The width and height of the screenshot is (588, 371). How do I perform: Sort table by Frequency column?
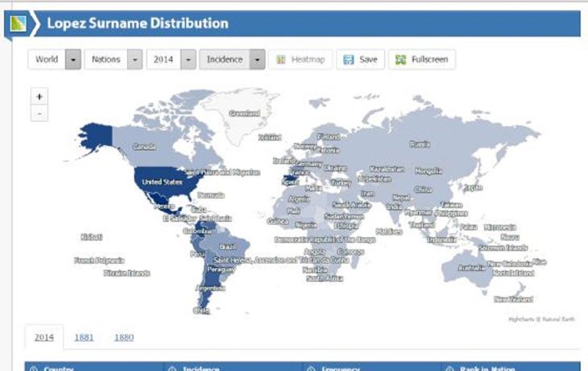[x=372, y=367]
